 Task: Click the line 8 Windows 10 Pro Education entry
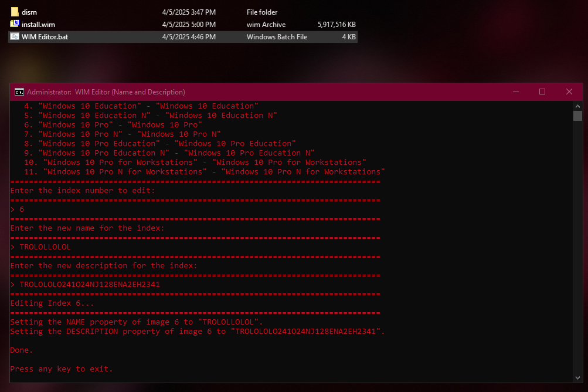tap(159, 143)
